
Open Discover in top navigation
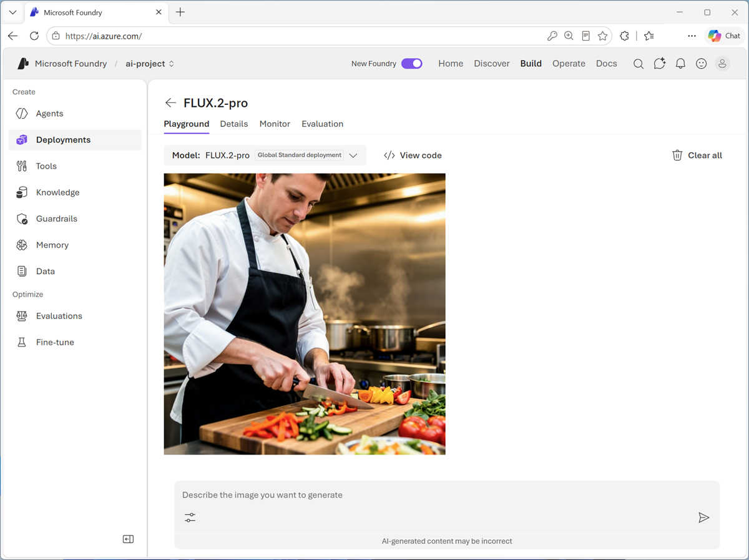click(x=492, y=64)
